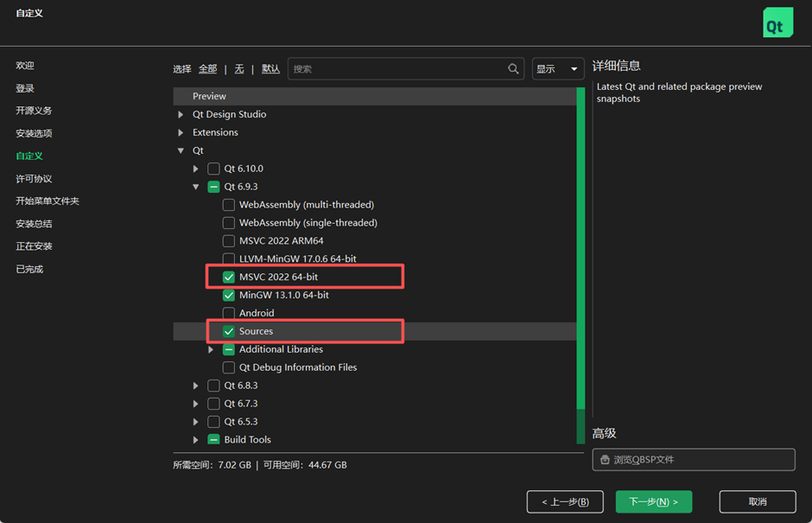Enable the MSVC 2022 ARM64 checkbox
Screen dimensions: 812x523
coord(228,241)
